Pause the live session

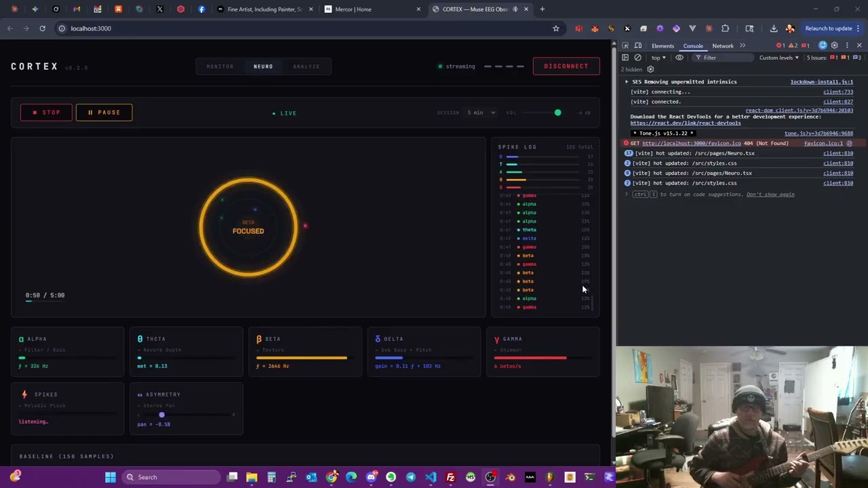coord(104,113)
